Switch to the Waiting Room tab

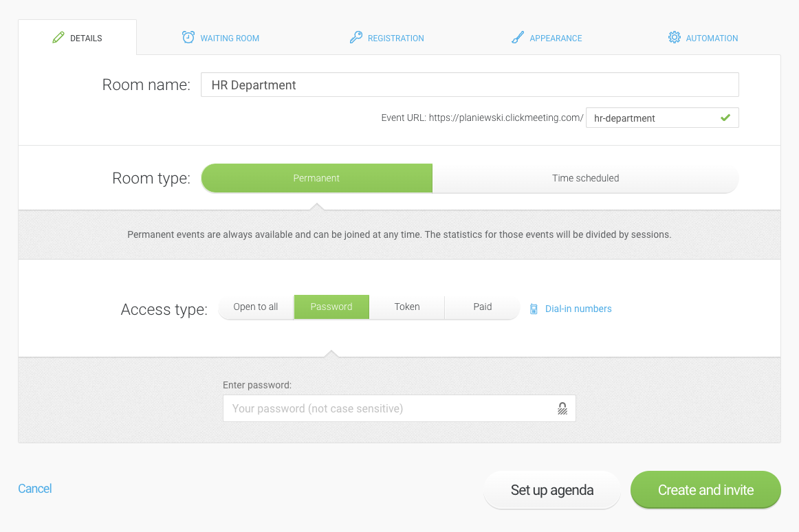(220, 38)
